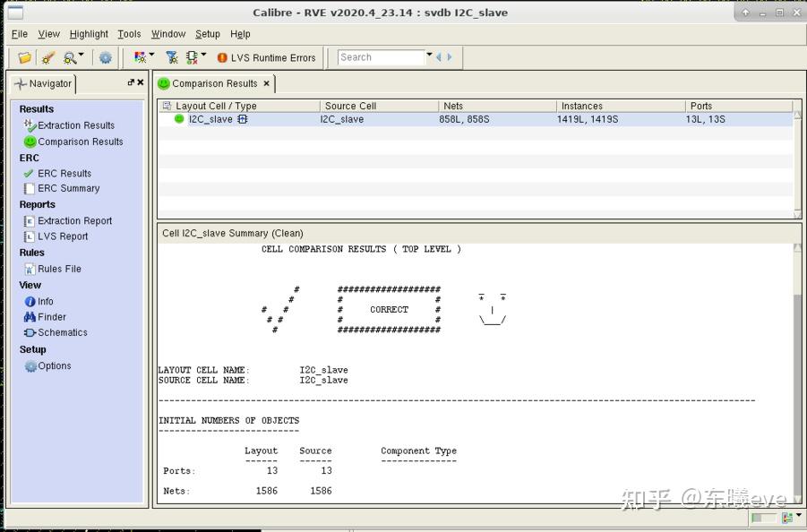Open a results database using the folder icon
Viewport: 807px width, 532px height.
(x=24, y=57)
